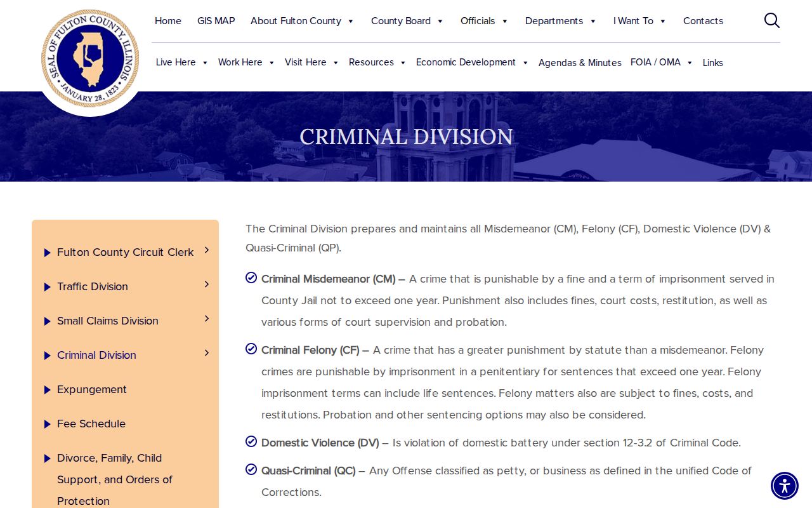
Task: Expand the About Fulton County menu
Action: point(302,21)
